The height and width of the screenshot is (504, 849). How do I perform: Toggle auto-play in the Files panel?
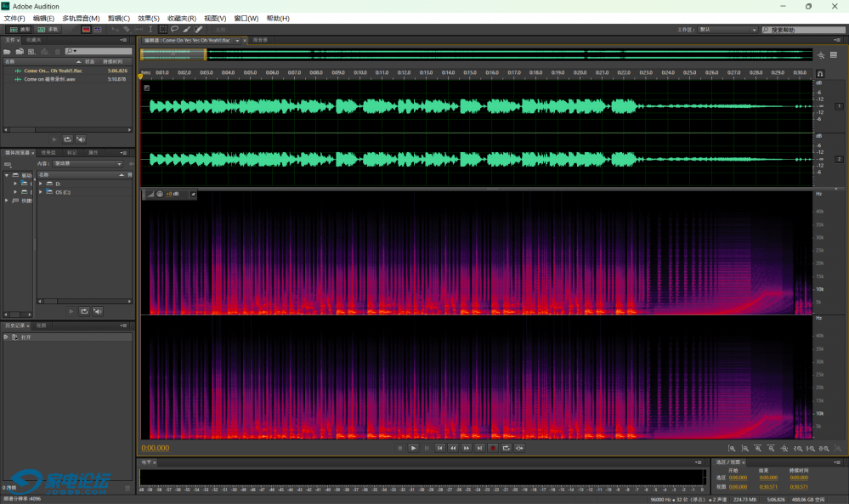click(x=81, y=139)
